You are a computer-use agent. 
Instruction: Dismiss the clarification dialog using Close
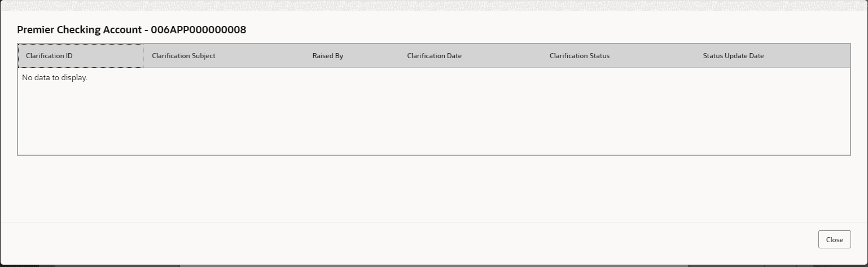coord(834,239)
